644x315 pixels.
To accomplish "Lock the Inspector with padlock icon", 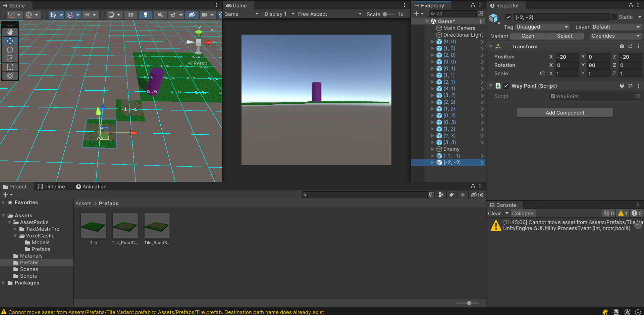I will coord(631,5).
